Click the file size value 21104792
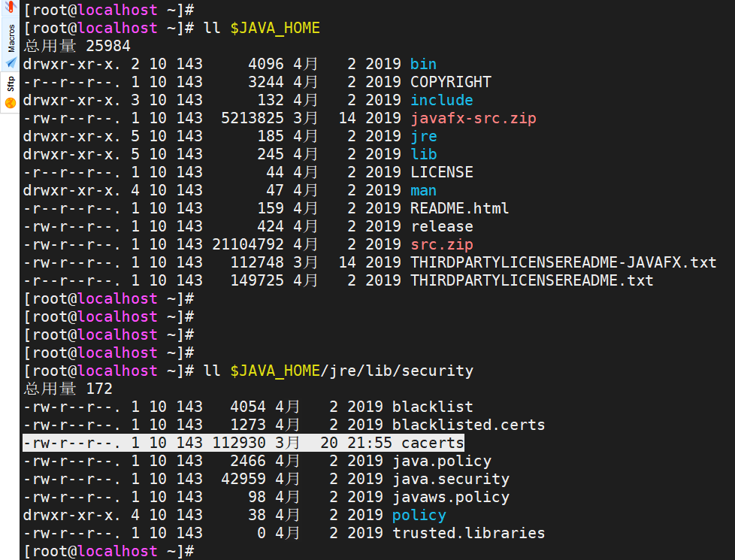The width and height of the screenshot is (735, 560). tap(248, 244)
